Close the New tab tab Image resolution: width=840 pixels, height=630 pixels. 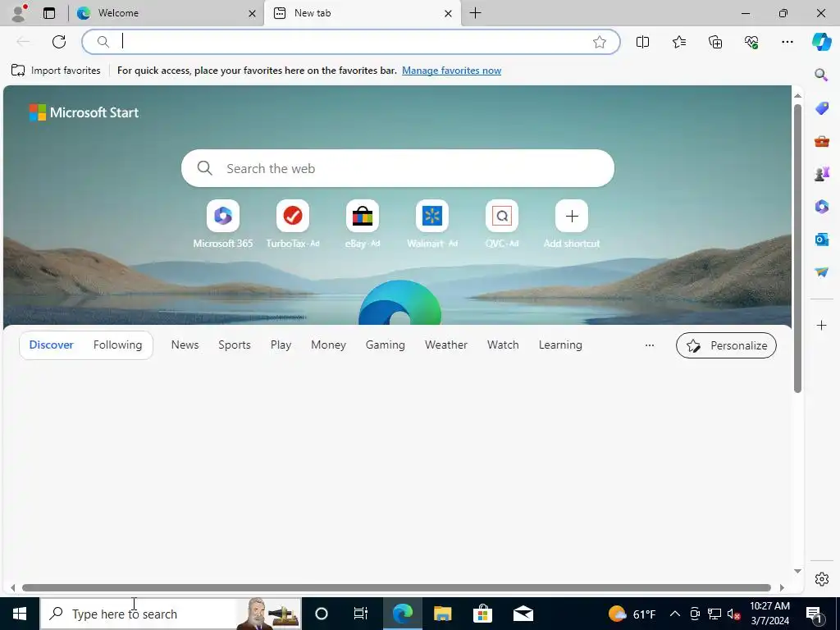(x=448, y=13)
